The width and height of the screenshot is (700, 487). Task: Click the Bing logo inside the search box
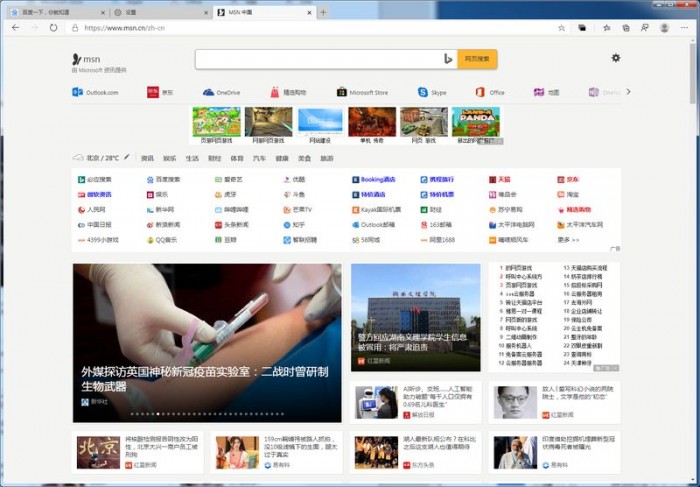point(448,59)
